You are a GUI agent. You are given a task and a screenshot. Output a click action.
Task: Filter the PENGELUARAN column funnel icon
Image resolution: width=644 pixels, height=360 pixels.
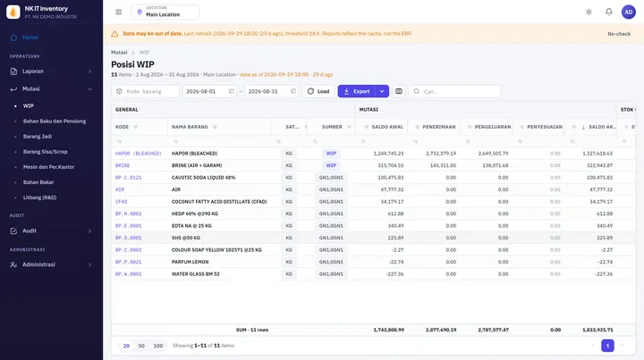[x=470, y=127]
